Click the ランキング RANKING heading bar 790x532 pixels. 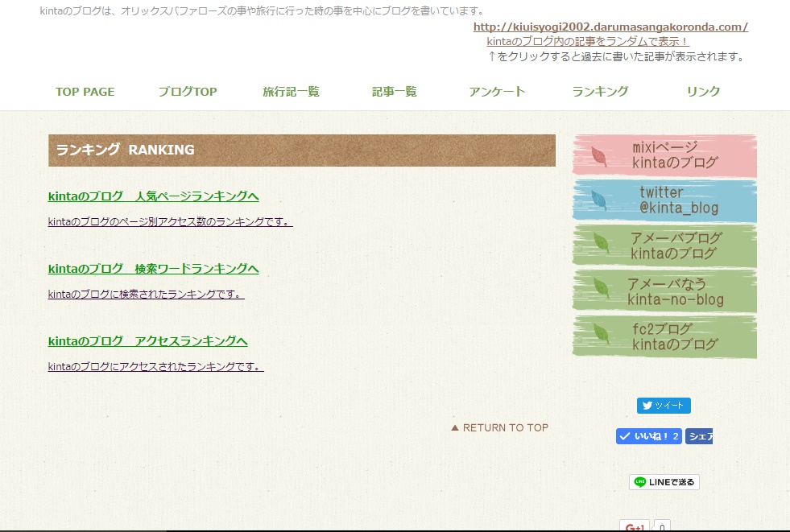point(302,150)
